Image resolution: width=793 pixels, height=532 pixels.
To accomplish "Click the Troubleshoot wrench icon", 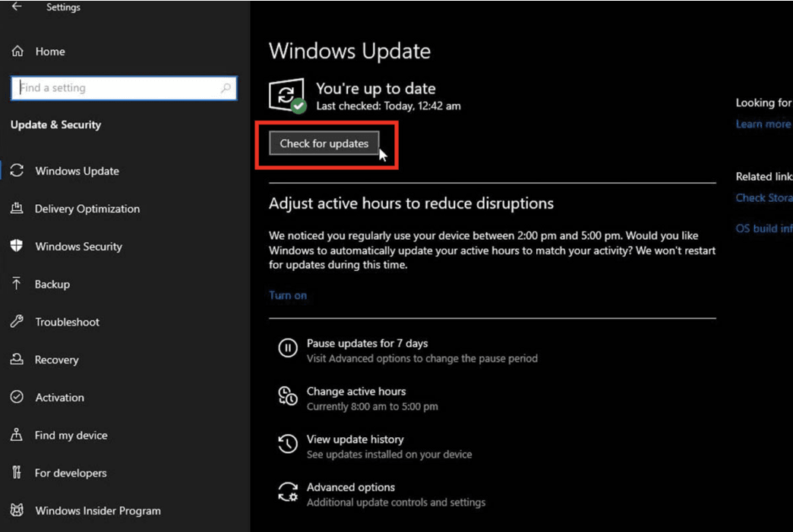I will 17,321.
